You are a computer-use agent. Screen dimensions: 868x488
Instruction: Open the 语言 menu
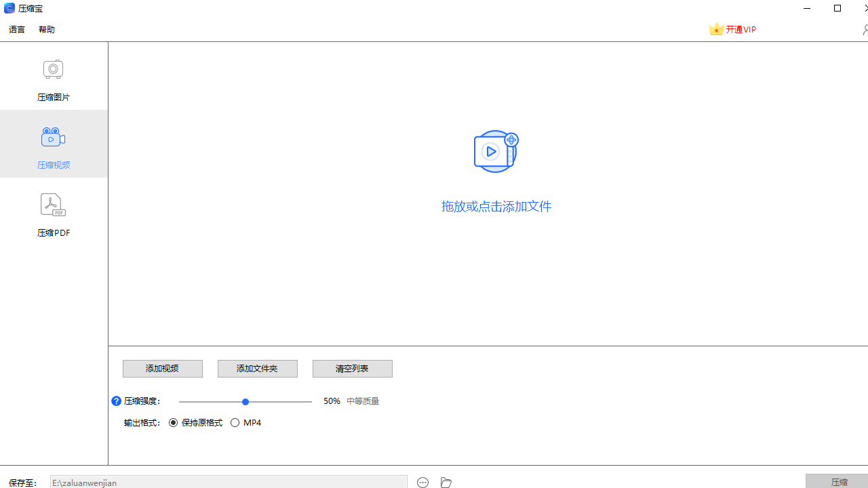(x=17, y=30)
